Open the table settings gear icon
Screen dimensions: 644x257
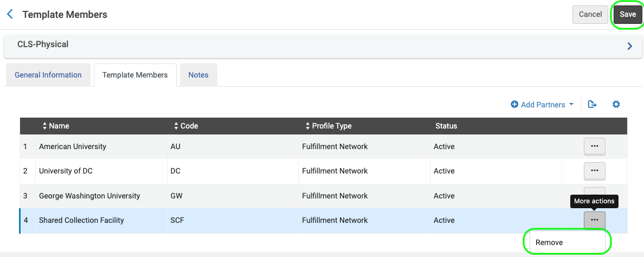tap(616, 105)
